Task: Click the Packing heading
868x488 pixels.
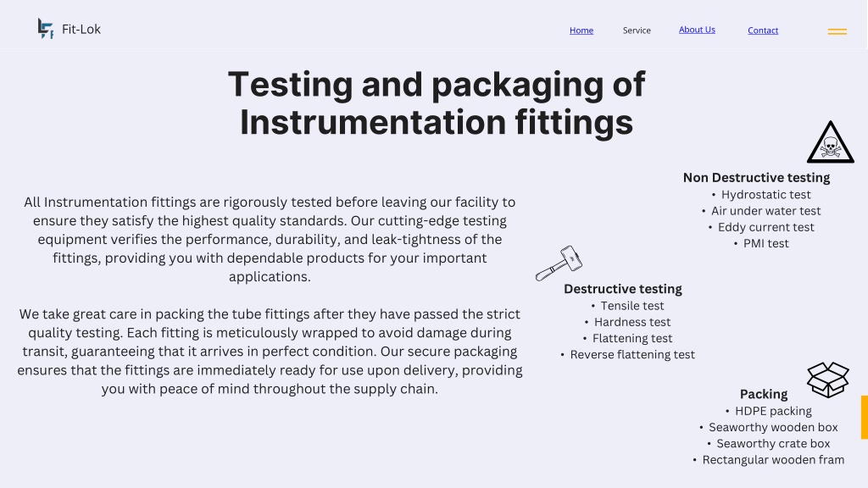Action: tap(764, 394)
